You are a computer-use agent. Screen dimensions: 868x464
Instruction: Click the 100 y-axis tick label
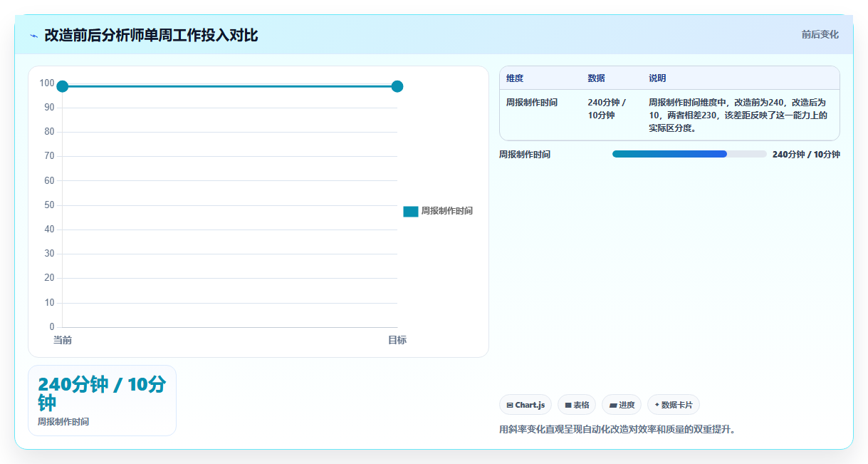point(47,83)
